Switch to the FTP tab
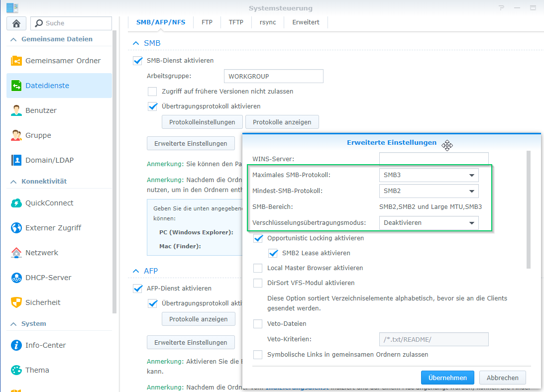Viewport: 544px width, 392px height. click(x=207, y=22)
